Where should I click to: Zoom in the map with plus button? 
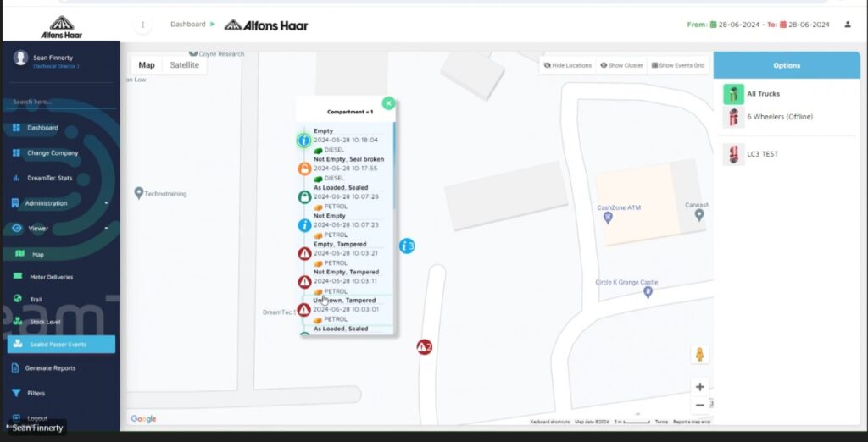[699, 387]
